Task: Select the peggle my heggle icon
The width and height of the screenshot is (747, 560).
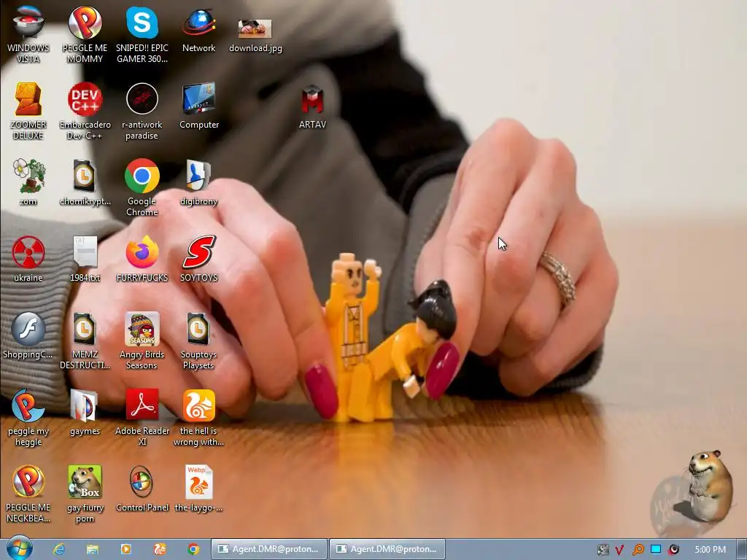Action: [x=28, y=417]
